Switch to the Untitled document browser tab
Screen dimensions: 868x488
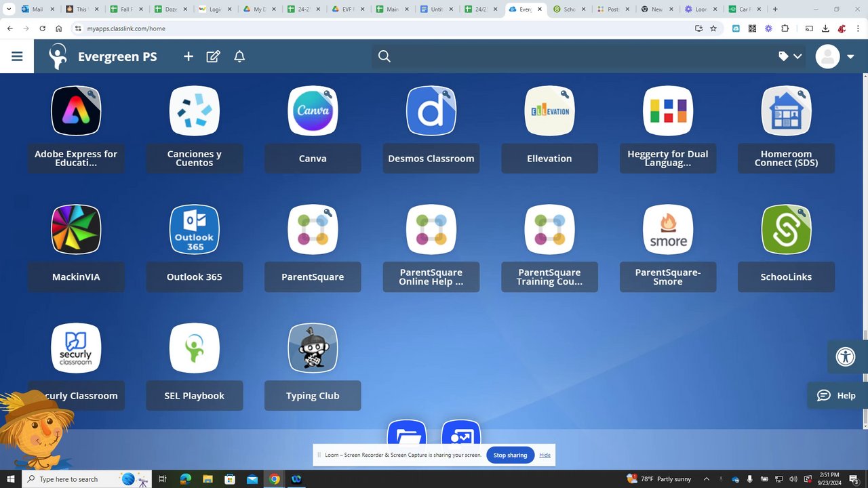click(x=435, y=9)
